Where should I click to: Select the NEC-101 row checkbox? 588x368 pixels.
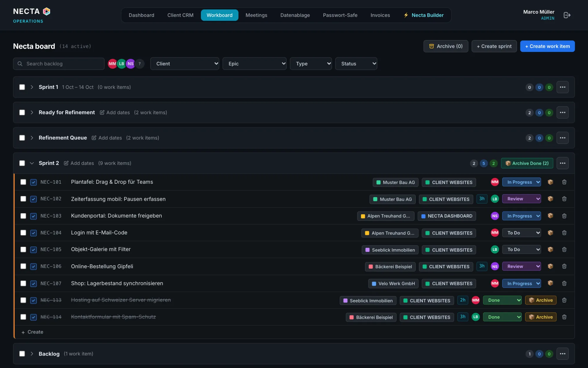[23, 182]
